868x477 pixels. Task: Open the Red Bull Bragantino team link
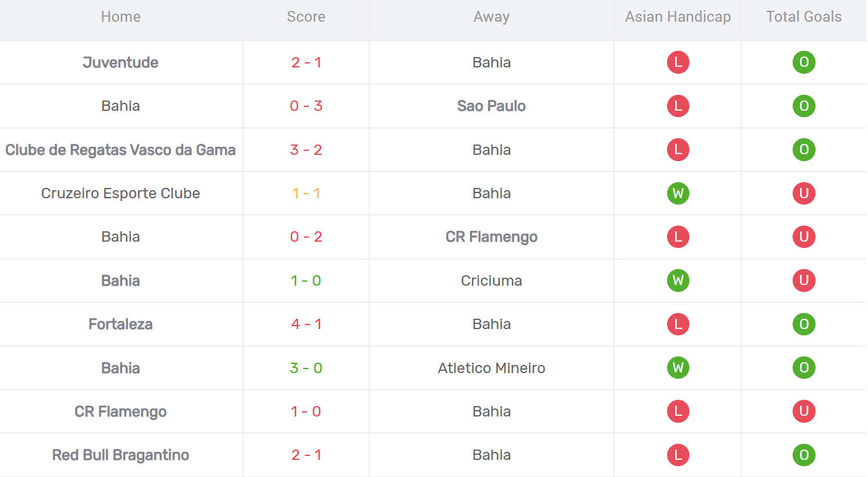(120, 455)
